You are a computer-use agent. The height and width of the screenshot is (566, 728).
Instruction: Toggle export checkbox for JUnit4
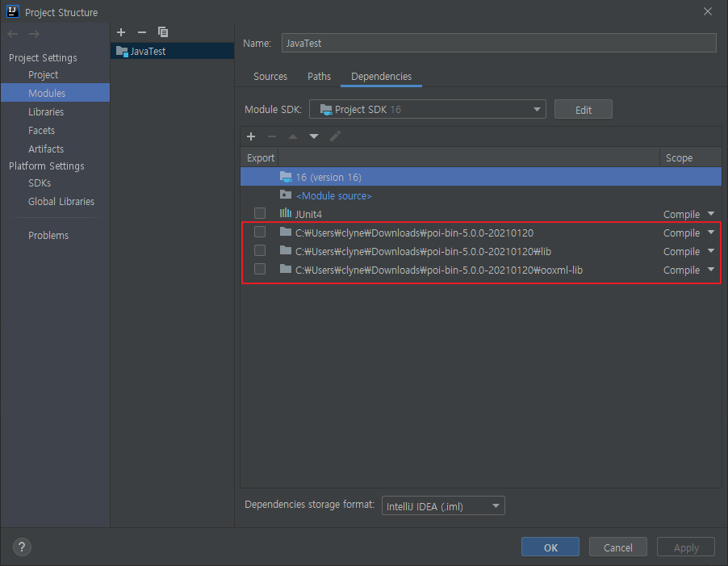(260, 213)
